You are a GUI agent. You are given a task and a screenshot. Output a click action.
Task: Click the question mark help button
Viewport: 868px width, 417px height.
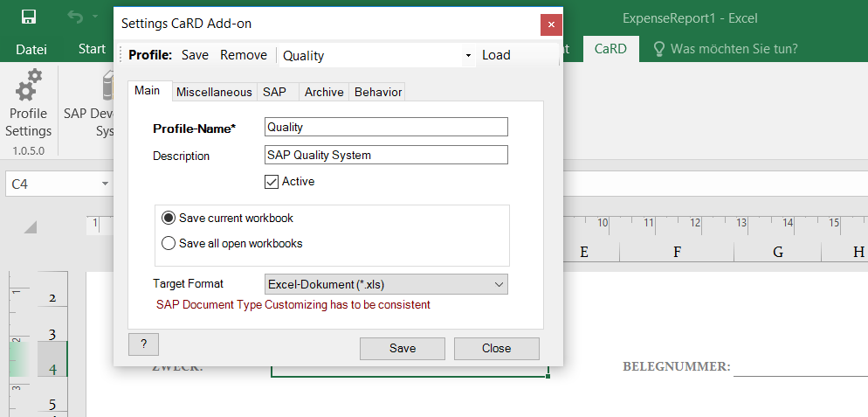[x=143, y=344]
